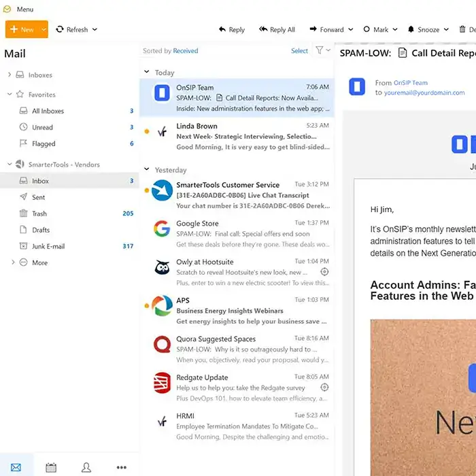Open the Refresh dropdown arrow
Screen dimensions: 476x476
pos(95,29)
